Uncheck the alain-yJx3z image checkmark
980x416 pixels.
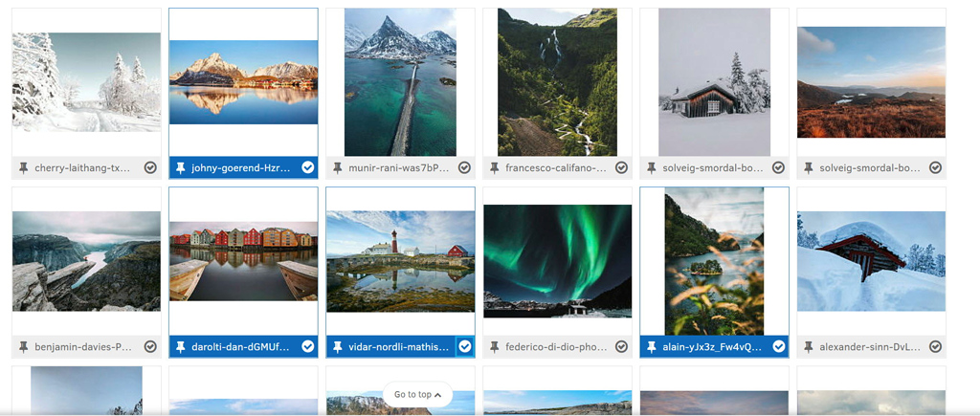pyautogui.click(x=778, y=346)
